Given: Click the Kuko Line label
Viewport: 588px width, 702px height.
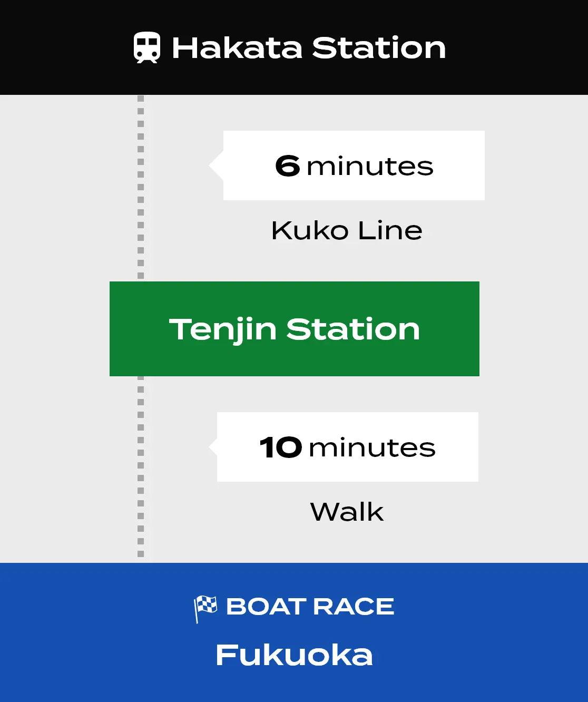Looking at the screenshot, I should pos(347,231).
